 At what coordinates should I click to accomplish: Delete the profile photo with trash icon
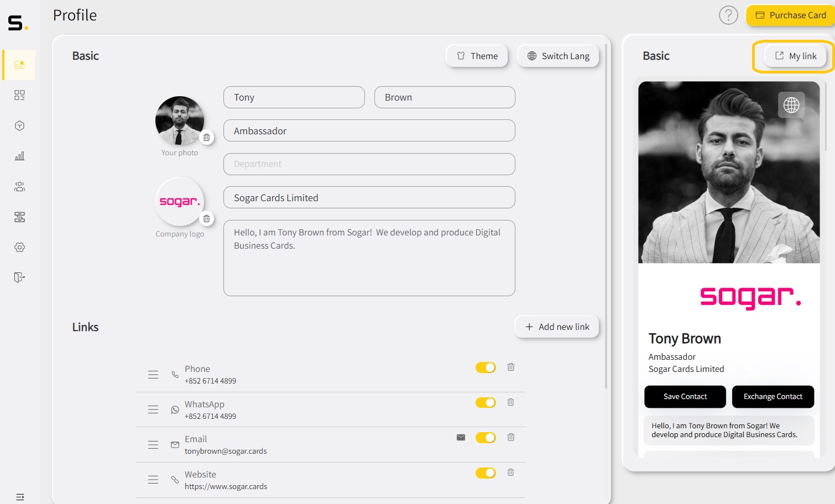(x=206, y=138)
